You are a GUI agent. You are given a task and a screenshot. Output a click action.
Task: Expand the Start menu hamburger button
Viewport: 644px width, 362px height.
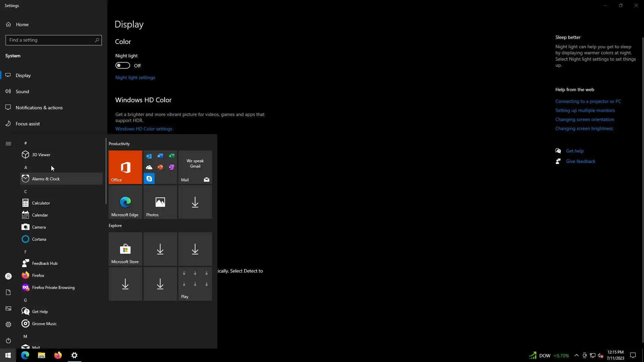pos(8,143)
